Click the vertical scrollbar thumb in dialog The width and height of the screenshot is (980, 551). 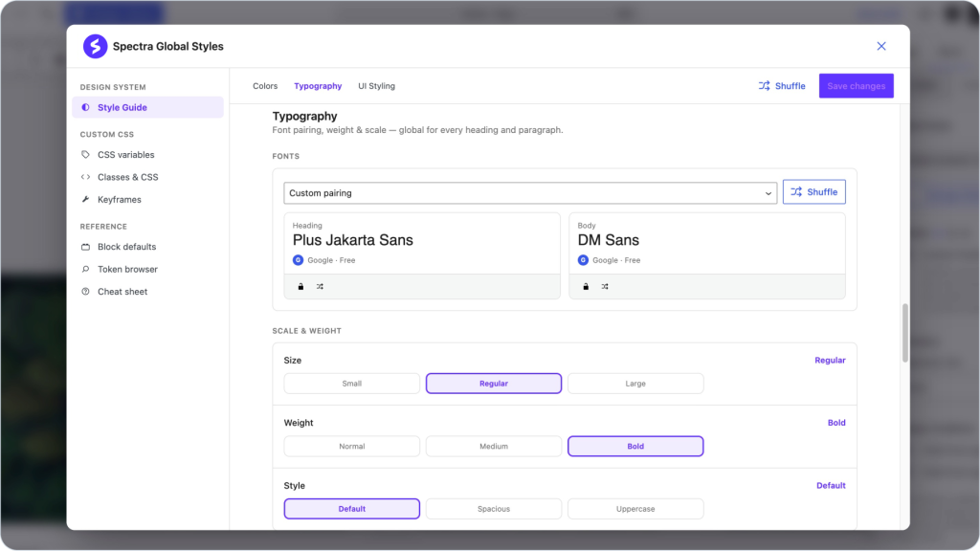coord(905,333)
